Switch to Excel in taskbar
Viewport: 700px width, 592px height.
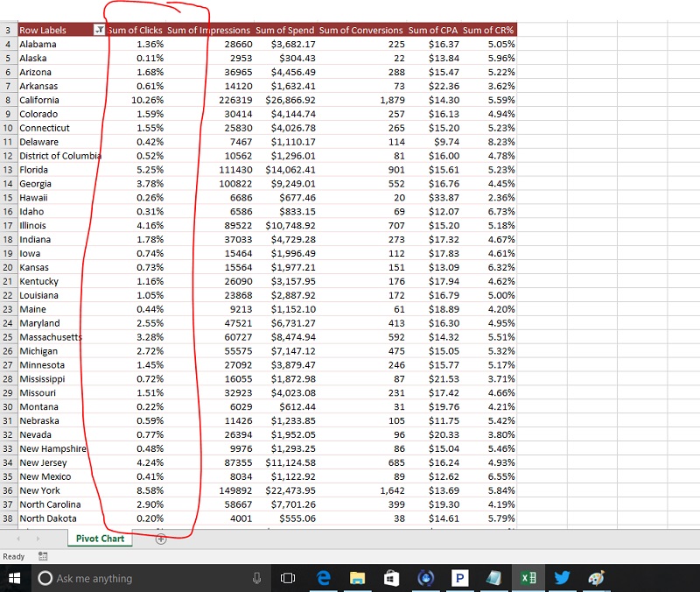pos(528,578)
